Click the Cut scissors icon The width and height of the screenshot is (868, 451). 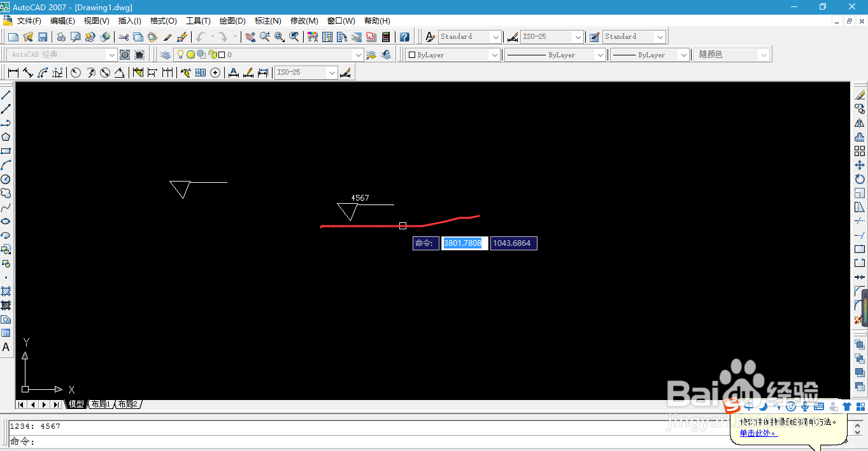tap(124, 37)
